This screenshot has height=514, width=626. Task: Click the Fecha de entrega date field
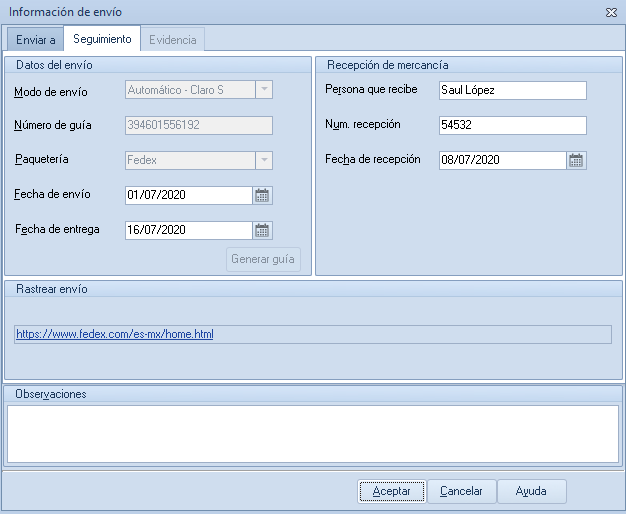(x=189, y=230)
